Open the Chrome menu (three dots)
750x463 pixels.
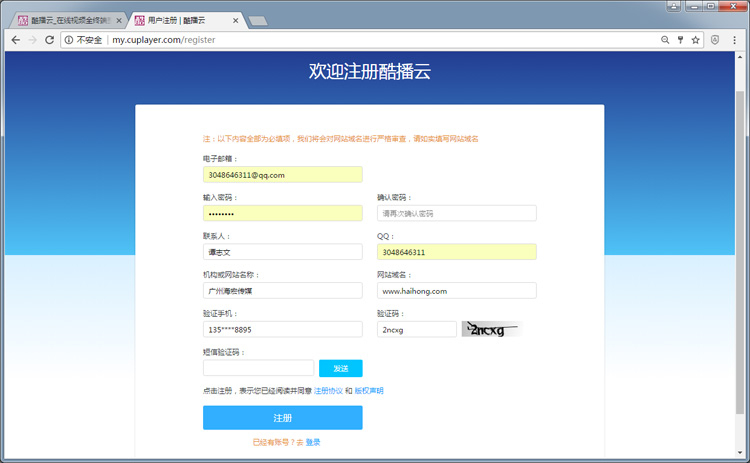click(x=735, y=40)
